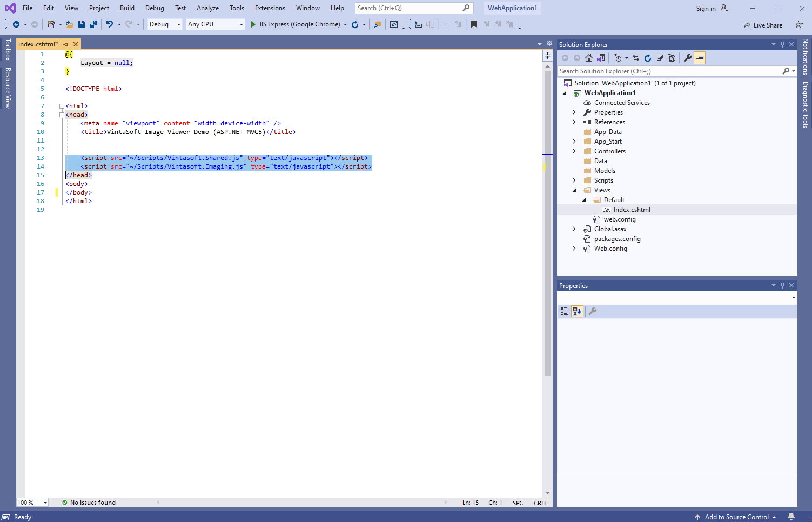Image resolution: width=812 pixels, height=522 pixels.
Task: Toggle Alphabetical sorting in the Properties panel
Action: click(577, 311)
